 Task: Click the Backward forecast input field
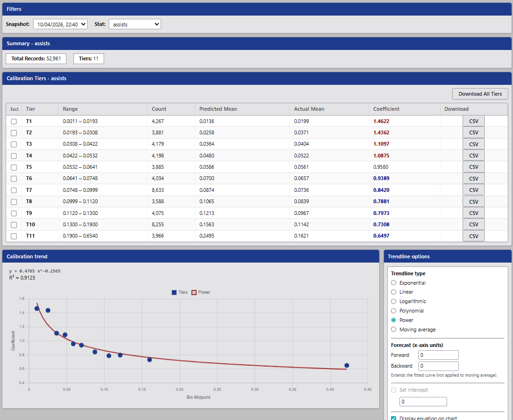point(439,366)
